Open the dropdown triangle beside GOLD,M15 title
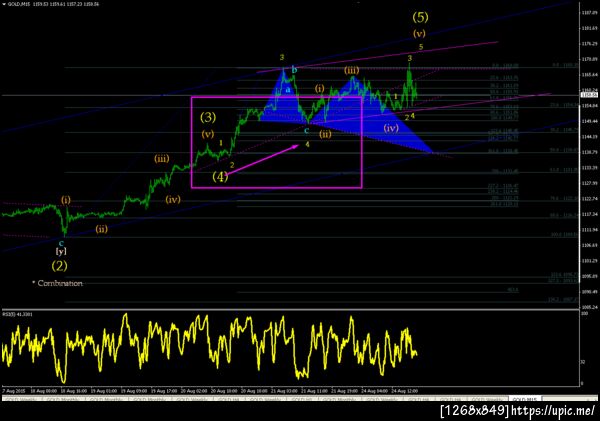This screenshot has width=600, height=421. [x=4, y=4]
